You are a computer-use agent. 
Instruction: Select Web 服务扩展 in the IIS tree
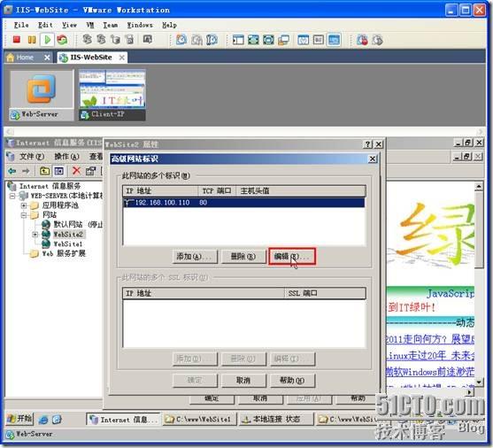click(64, 253)
